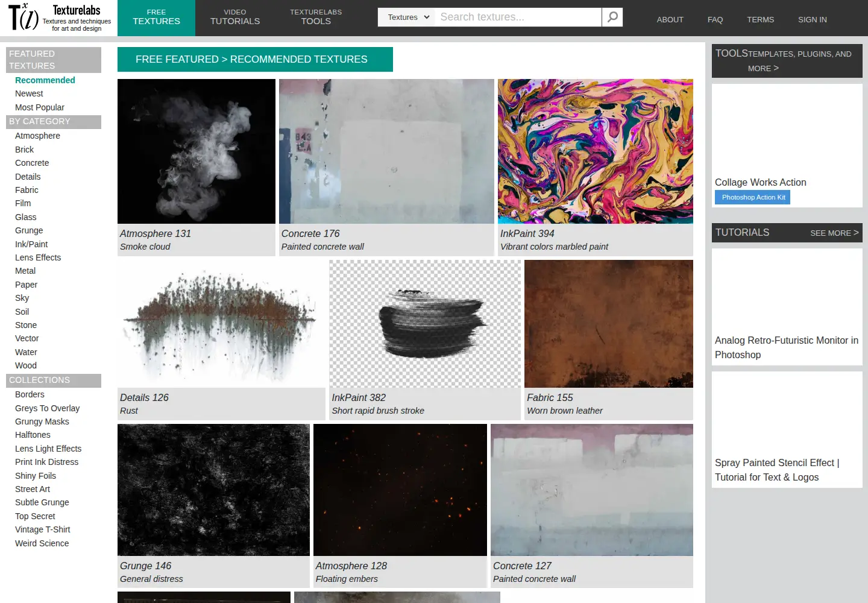
Task: Open Concrete 176 painted wall thumbnail
Action: 386,151
